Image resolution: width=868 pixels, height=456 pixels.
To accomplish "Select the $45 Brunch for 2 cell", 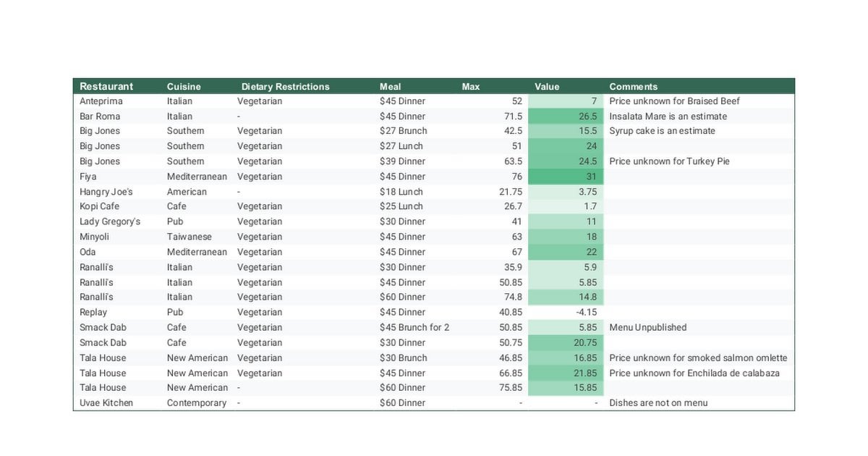I will (414, 327).
